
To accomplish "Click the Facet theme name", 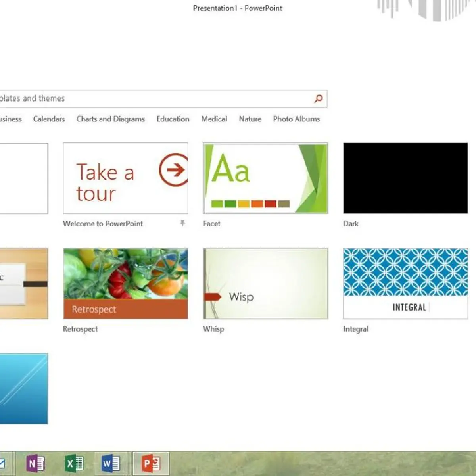I will 211,224.
